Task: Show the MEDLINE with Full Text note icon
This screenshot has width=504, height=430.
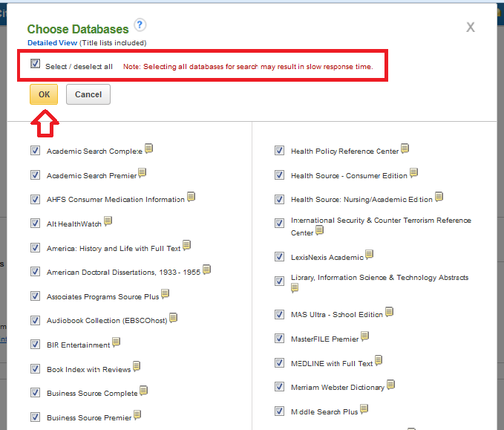Action: coord(379,361)
